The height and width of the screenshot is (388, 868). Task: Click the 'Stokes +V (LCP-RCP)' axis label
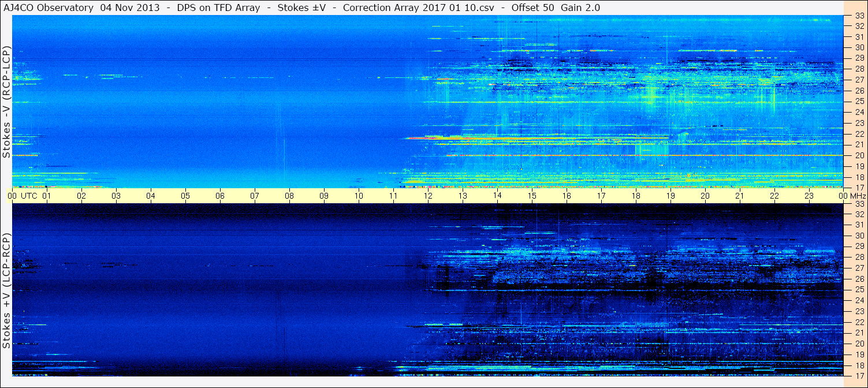click(x=7, y=292)
